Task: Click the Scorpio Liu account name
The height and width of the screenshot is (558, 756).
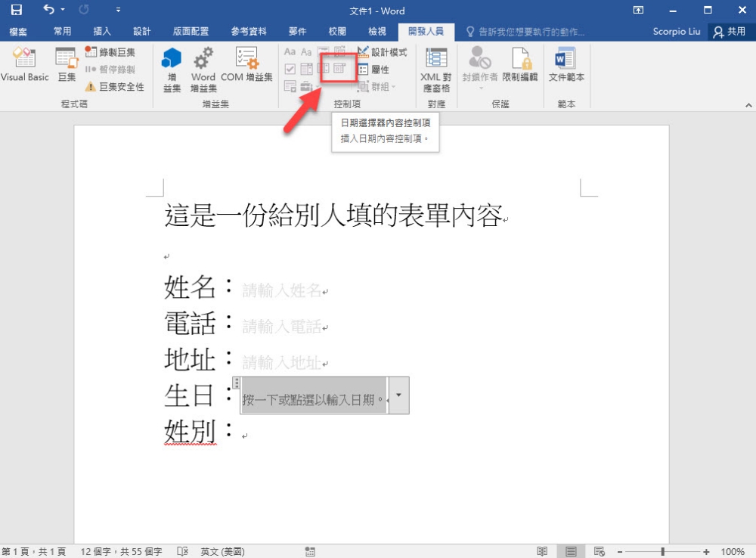Action: (x=676, y=31)
